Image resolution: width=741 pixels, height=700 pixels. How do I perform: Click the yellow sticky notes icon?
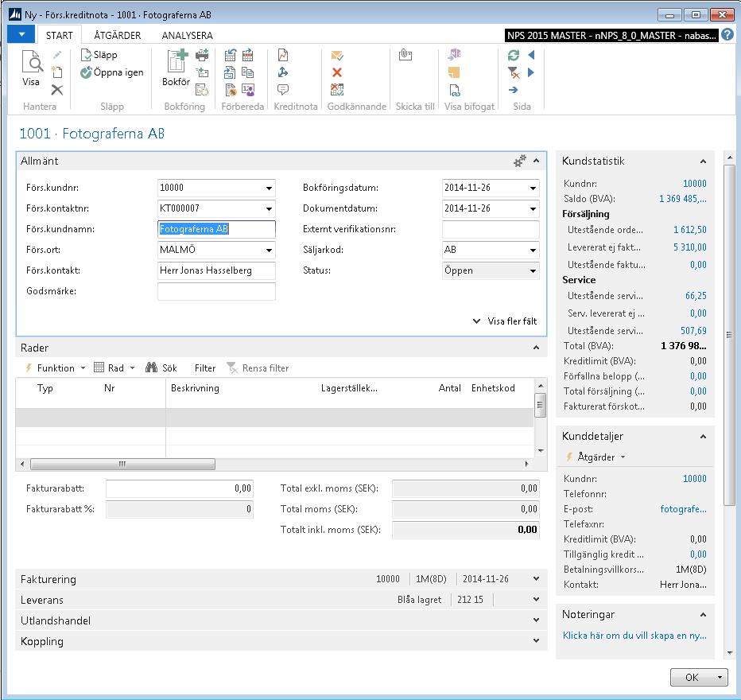coord(454,72)
